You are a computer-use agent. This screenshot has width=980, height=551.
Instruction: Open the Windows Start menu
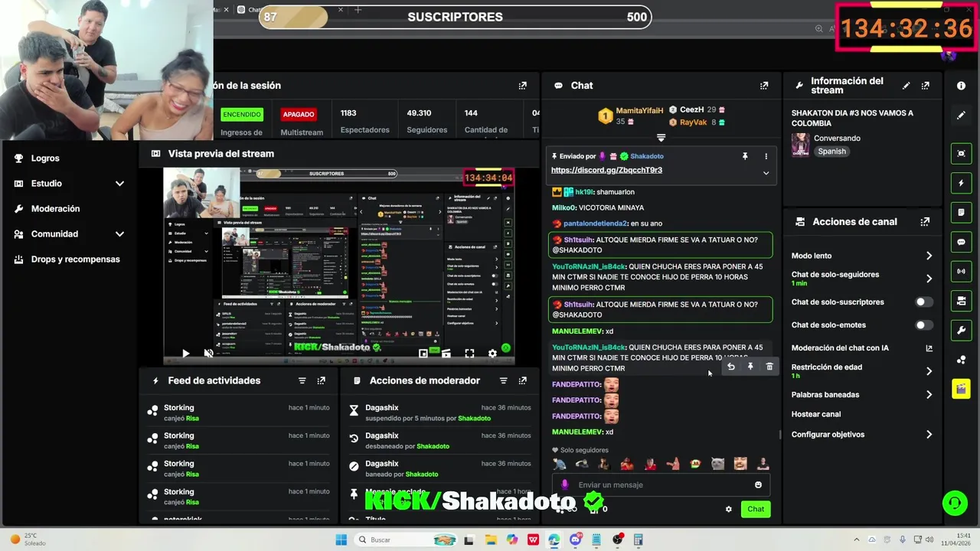tap(341, 540)
